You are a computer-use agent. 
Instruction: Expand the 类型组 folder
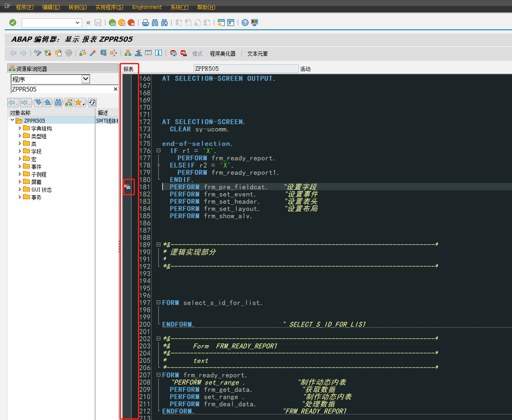point(20,136)
